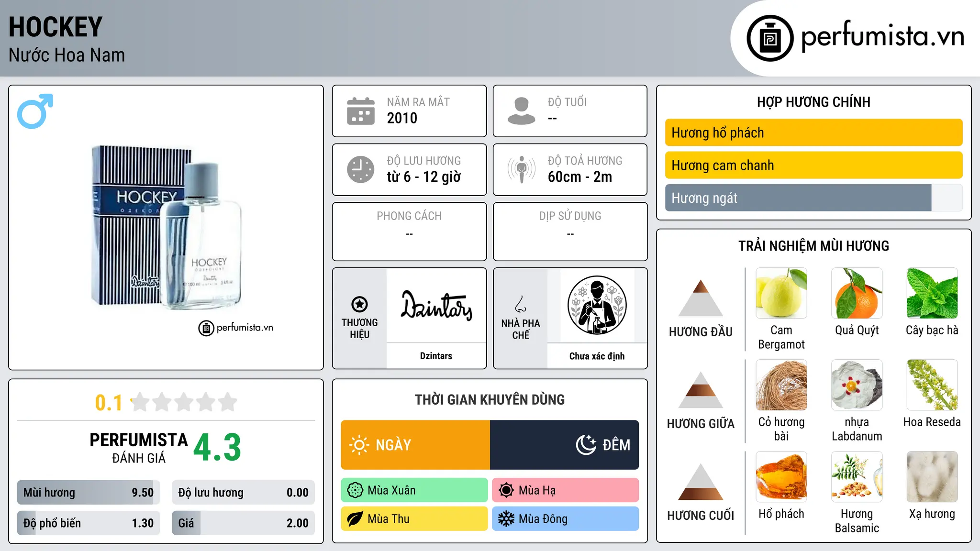Click the 60cm - 2m value
This screenshot has height=551, width=980.
[579, 177]
